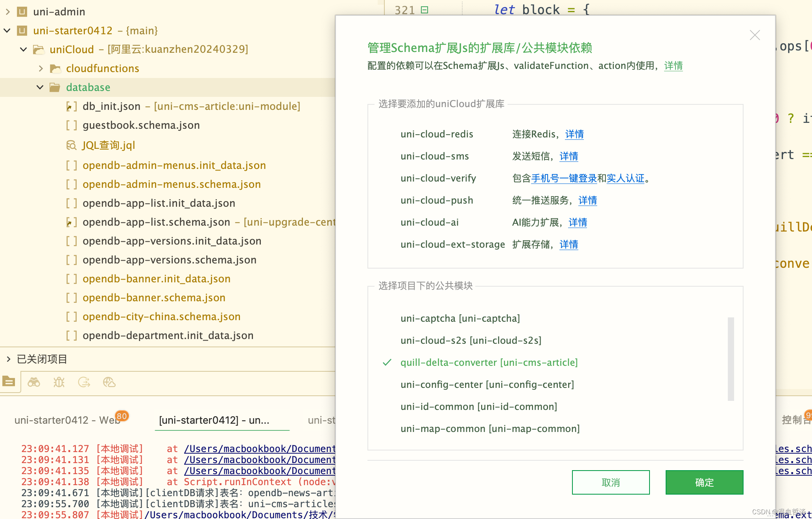Select the project manager folder icon in bottom toolbar
Screen dimensions: 812x519
pyautogui.click(x=9, y=382)
